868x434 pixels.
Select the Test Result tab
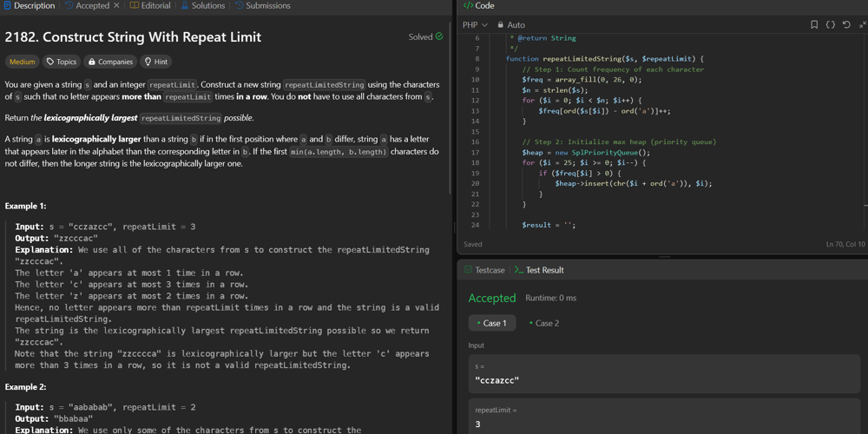click(539, 270)
